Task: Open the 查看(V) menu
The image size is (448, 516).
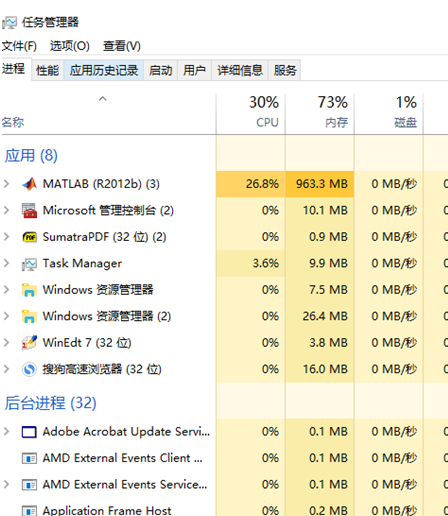Action: 122,46
